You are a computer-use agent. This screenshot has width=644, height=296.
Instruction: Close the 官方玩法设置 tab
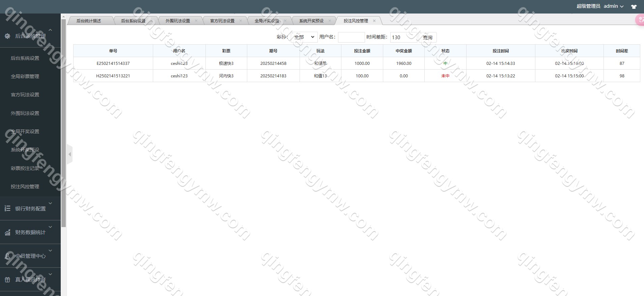pos(241,21)
